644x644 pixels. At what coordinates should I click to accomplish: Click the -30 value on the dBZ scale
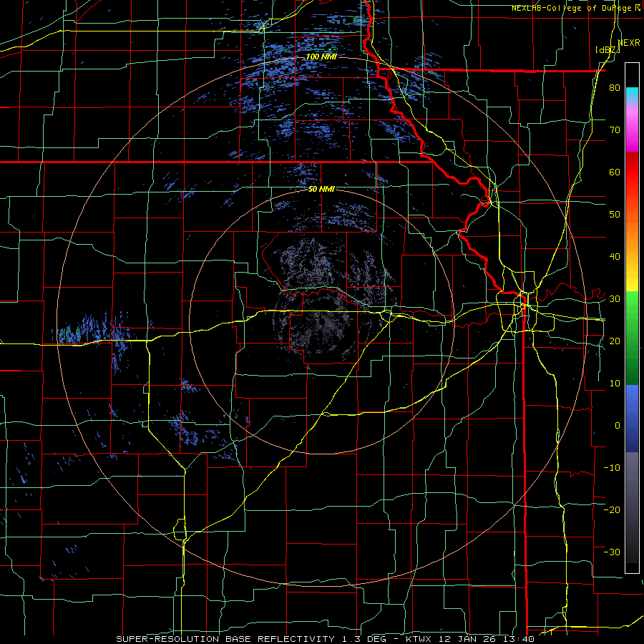tap(612, 552)
